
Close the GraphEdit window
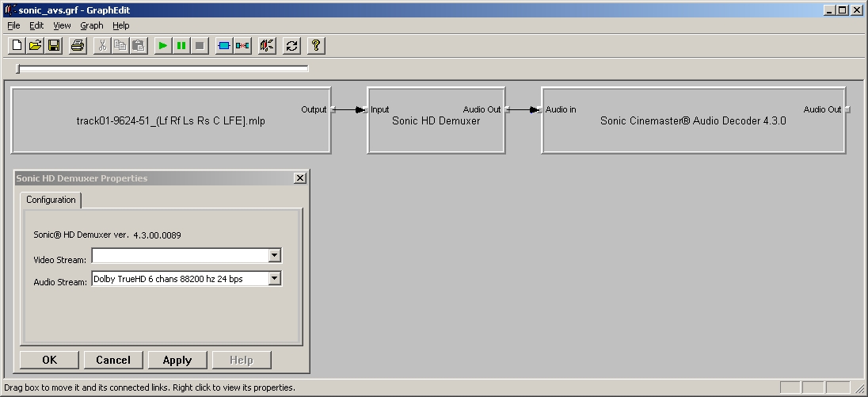[x=856, y=10]
